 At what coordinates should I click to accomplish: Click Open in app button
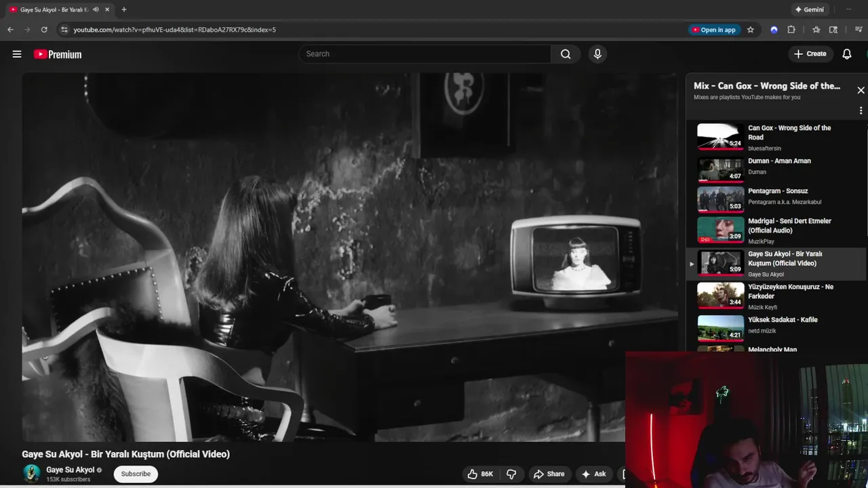click(x=713, y=30)
